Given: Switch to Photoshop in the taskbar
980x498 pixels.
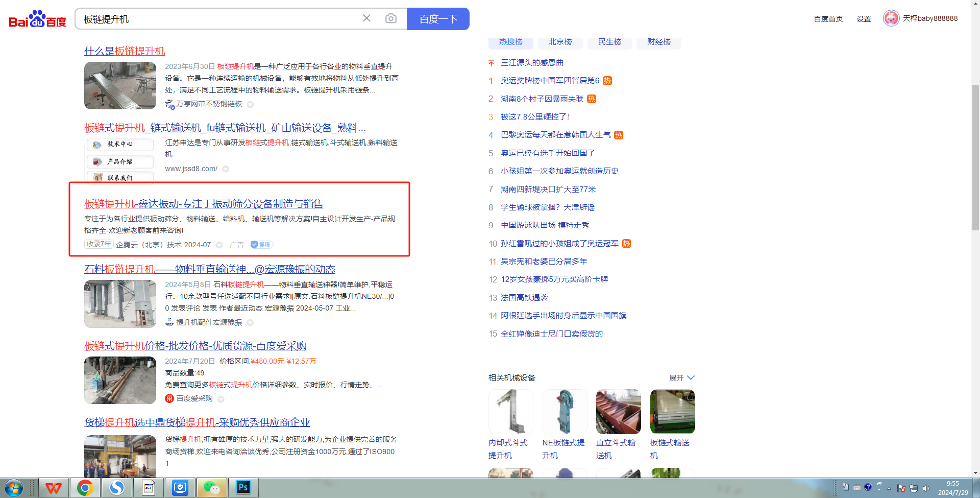Looking at the screenshot, I should coord(243,488).
